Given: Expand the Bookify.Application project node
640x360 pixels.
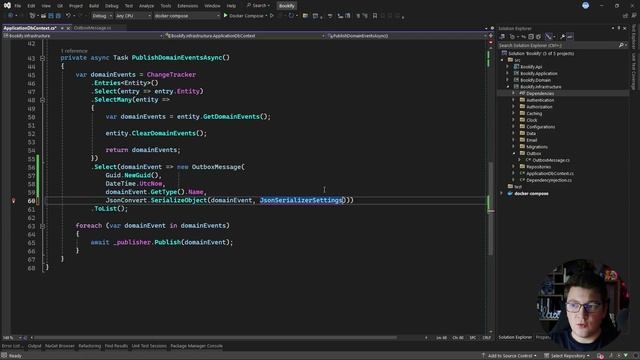Looking at the screenshot, I should pyautogui.click(x=508, y=73).
